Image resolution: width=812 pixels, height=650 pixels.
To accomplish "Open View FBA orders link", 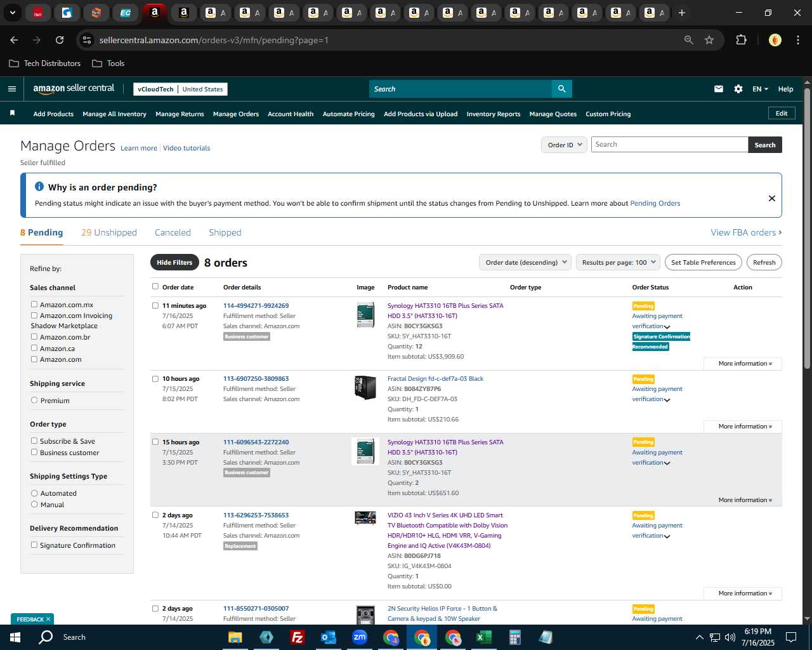I will pos(746,232).
